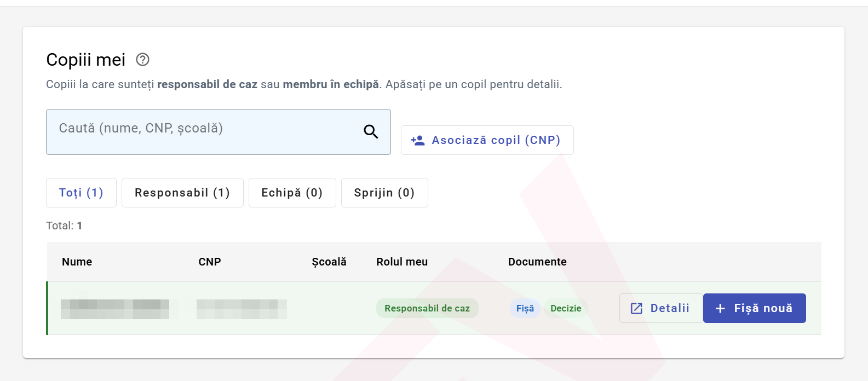Switch to the Echipă (0) filter
Screen dimensions: 868x381
[292, 193]
